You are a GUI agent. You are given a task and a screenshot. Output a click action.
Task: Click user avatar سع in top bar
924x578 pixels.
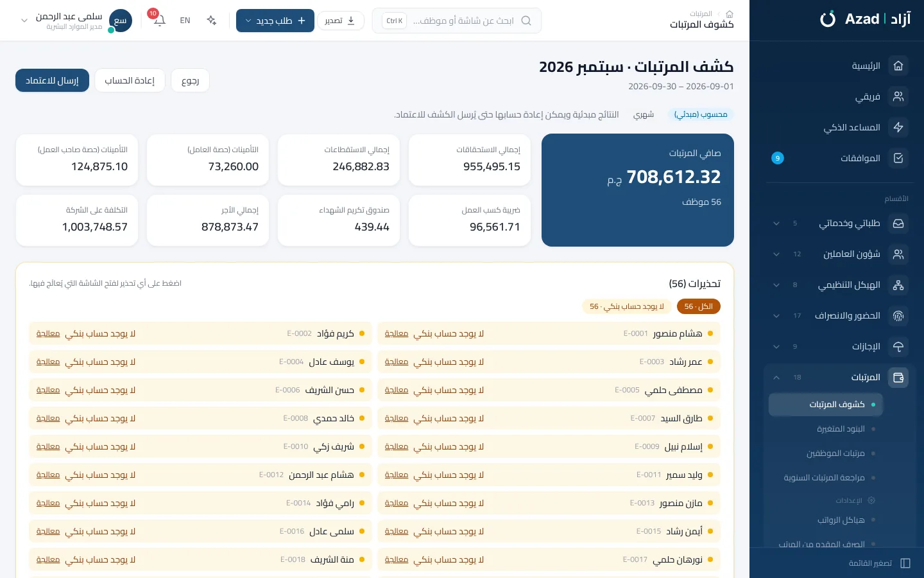coord(121,21)
